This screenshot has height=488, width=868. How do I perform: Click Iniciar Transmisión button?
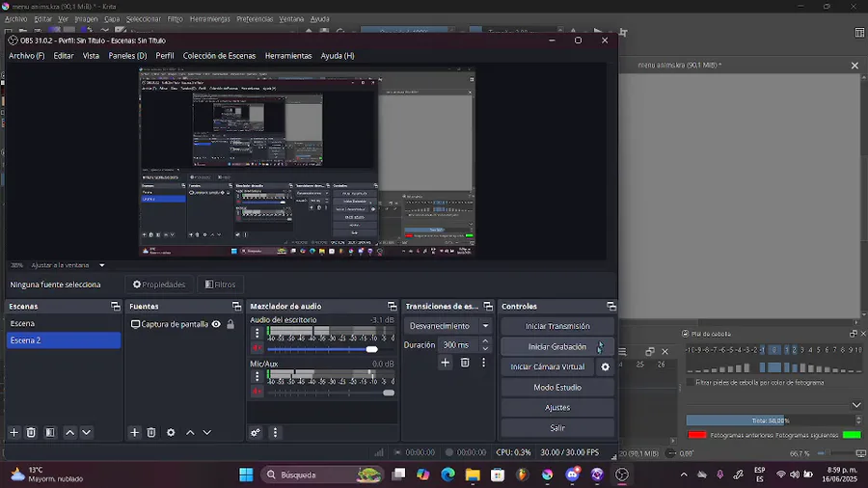(x=557, y=326)
